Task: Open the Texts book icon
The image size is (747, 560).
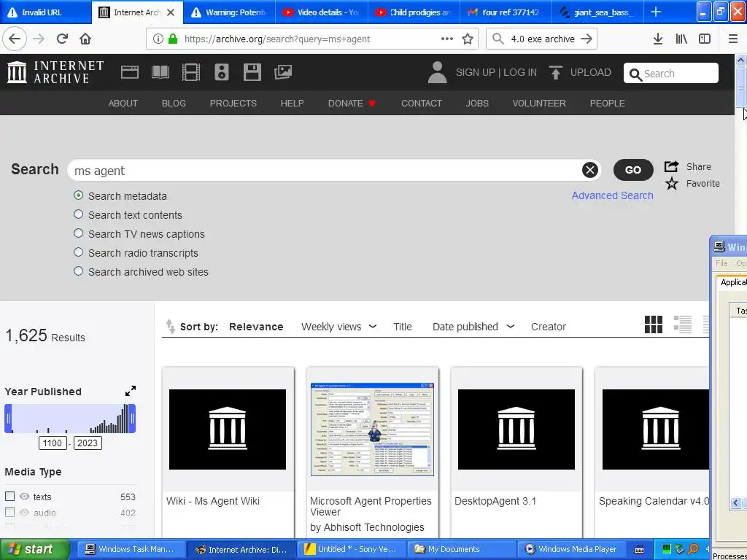Action: coord(160,72)
